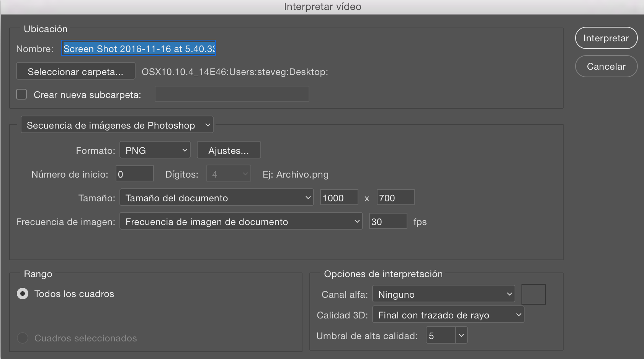Screen dimensions: 644x359
Task: Click the Nombre file name field
Action: (x=139, y=48)
